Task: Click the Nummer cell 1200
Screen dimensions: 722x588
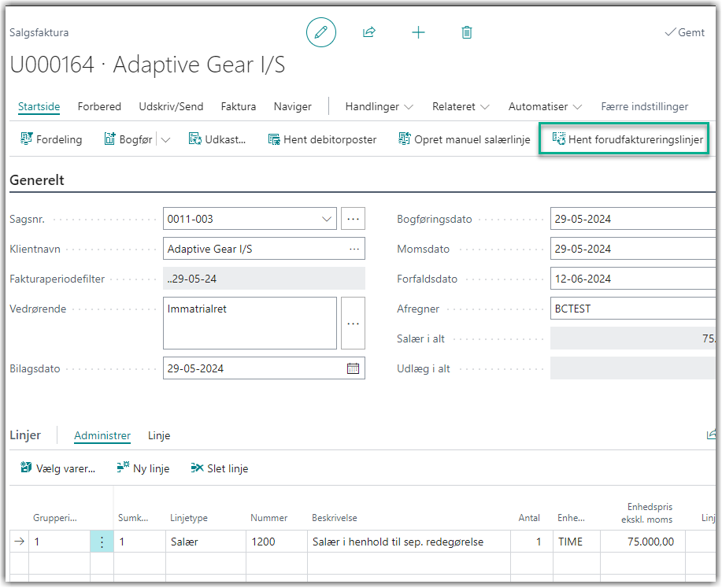Action: pos(276,542)
